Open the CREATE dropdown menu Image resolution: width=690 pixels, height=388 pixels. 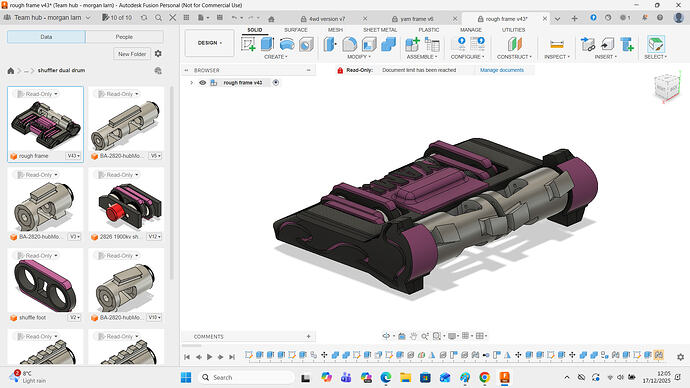pyautogui.click(x=275, y=57)
